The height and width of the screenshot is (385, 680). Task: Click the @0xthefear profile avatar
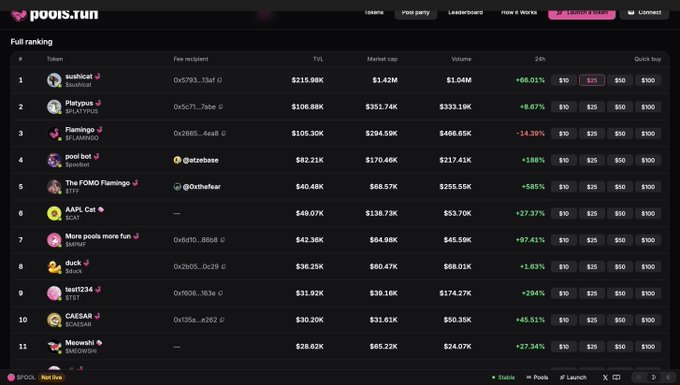177,187
